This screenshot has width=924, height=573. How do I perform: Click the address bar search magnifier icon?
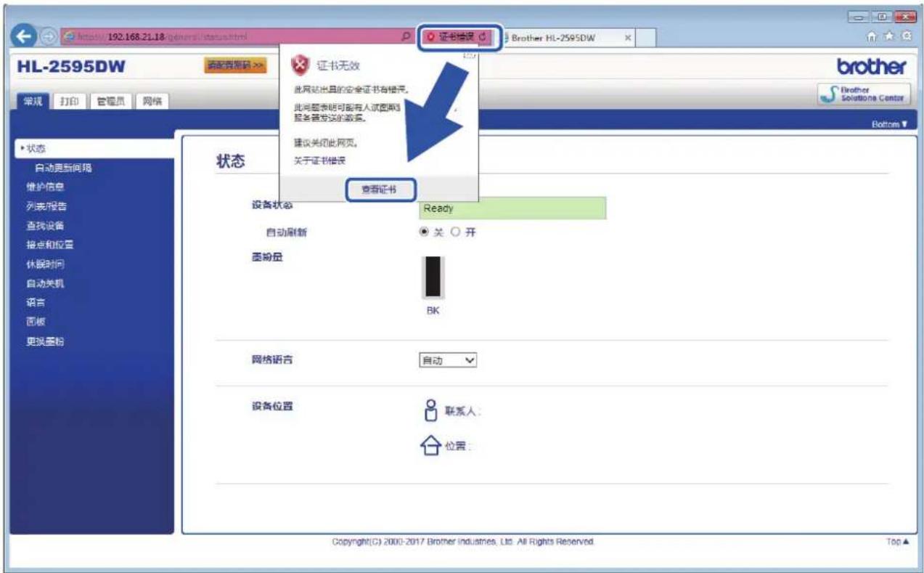(x=406, y=37)
